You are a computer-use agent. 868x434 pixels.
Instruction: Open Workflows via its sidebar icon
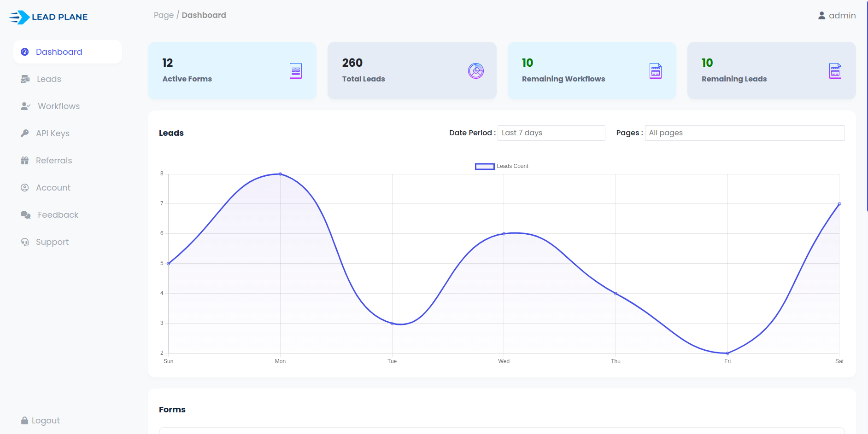coord(25,106)
